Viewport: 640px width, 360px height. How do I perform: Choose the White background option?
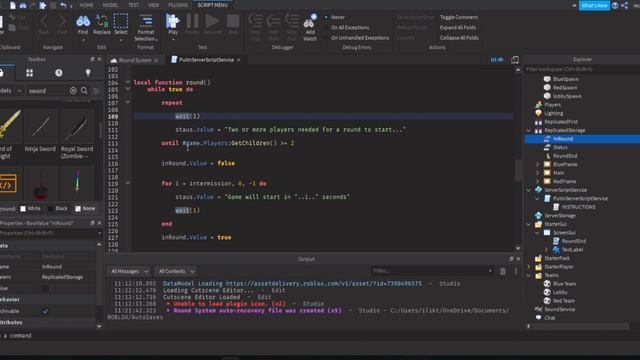click(31, 209)
